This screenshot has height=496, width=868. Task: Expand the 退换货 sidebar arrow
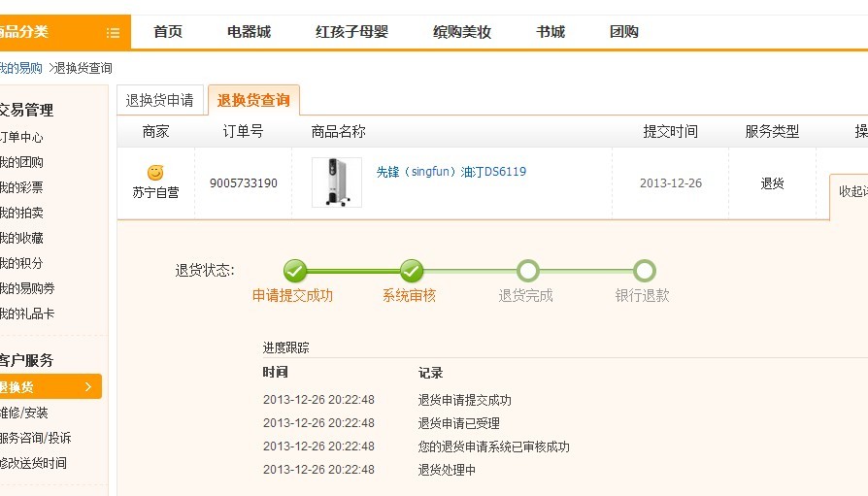coord(88,387)
